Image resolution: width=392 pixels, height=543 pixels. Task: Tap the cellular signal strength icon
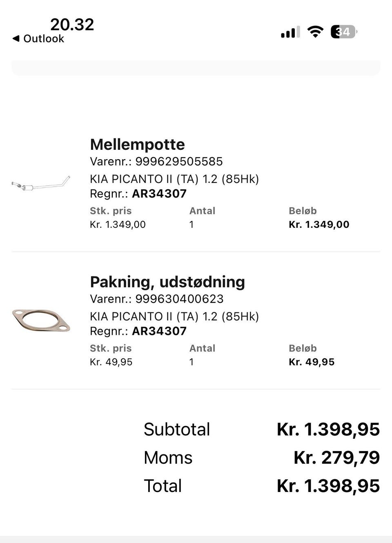(x=290, y=32)
